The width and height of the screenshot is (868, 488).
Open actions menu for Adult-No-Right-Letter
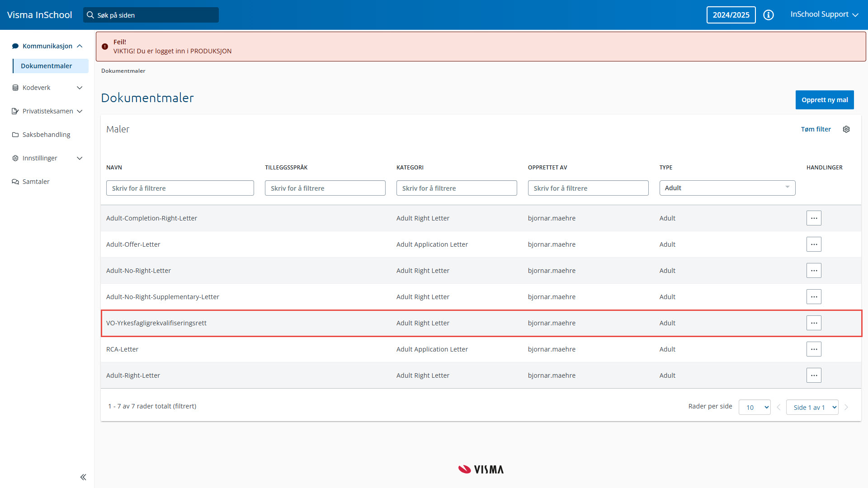(814, 271)
